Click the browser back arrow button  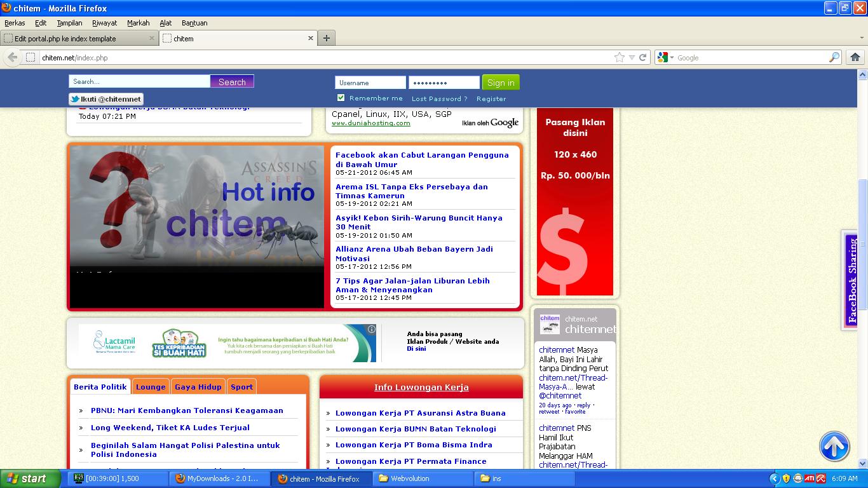(12, 57)
